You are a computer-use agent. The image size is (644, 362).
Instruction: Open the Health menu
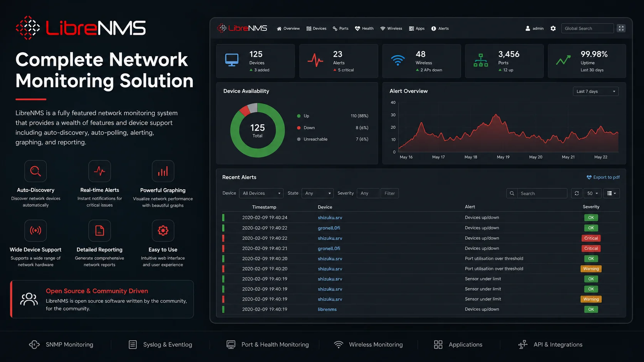tap(364, 28)
